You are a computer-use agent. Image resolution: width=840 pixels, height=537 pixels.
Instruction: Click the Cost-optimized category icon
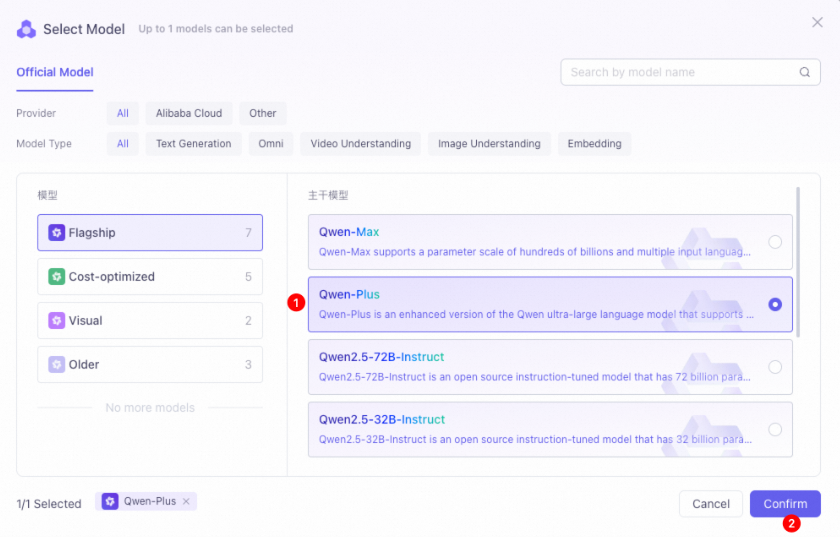[x=56, y=277]
